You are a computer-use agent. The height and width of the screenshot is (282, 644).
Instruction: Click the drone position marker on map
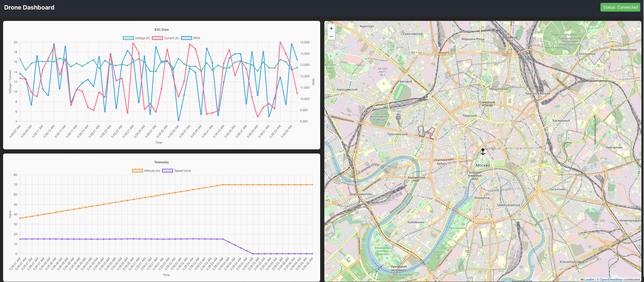(x=483, y=152)
